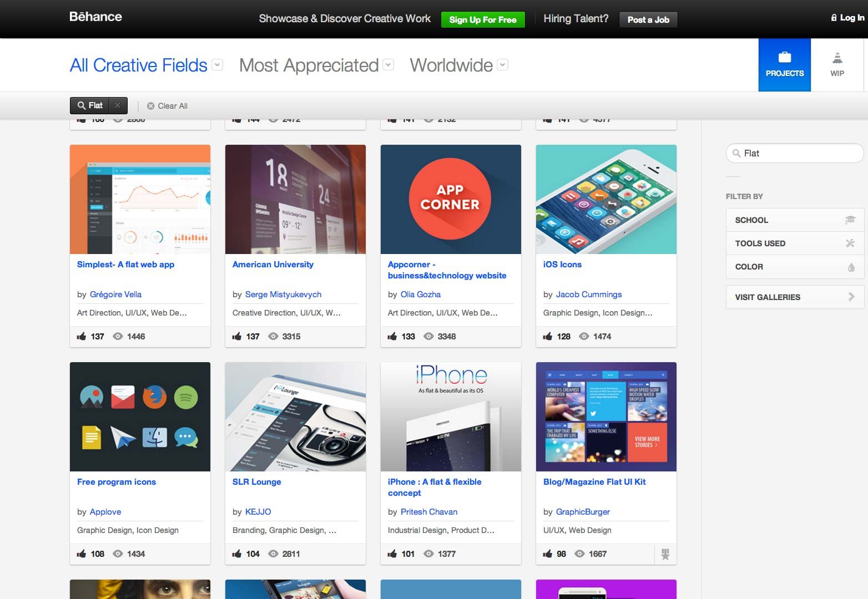Open Visit Galleries
The width and height of the screenshot is (868, 599).
[x=795, y=297]
